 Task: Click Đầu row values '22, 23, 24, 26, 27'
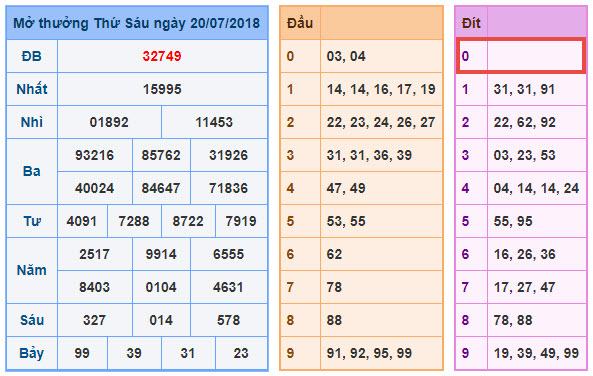[x=381, y=122]
